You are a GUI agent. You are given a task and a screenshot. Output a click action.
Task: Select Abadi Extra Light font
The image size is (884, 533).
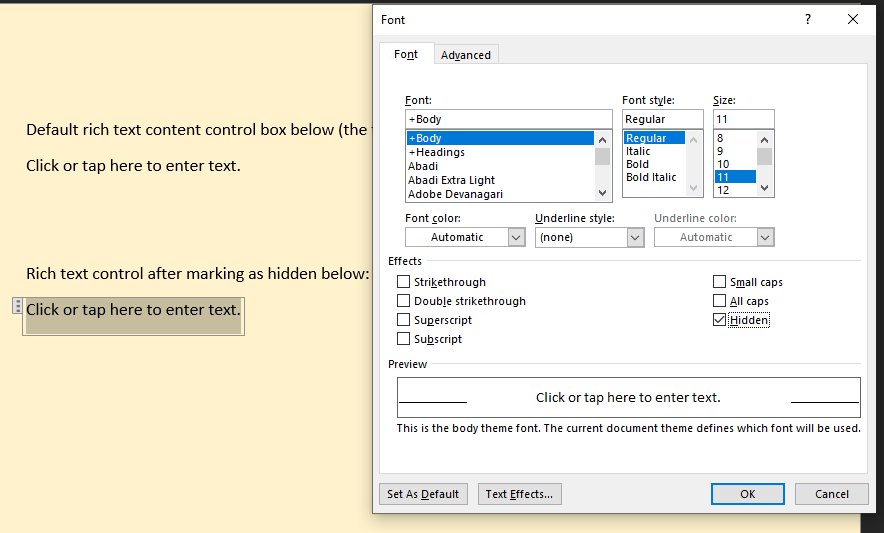501,180
